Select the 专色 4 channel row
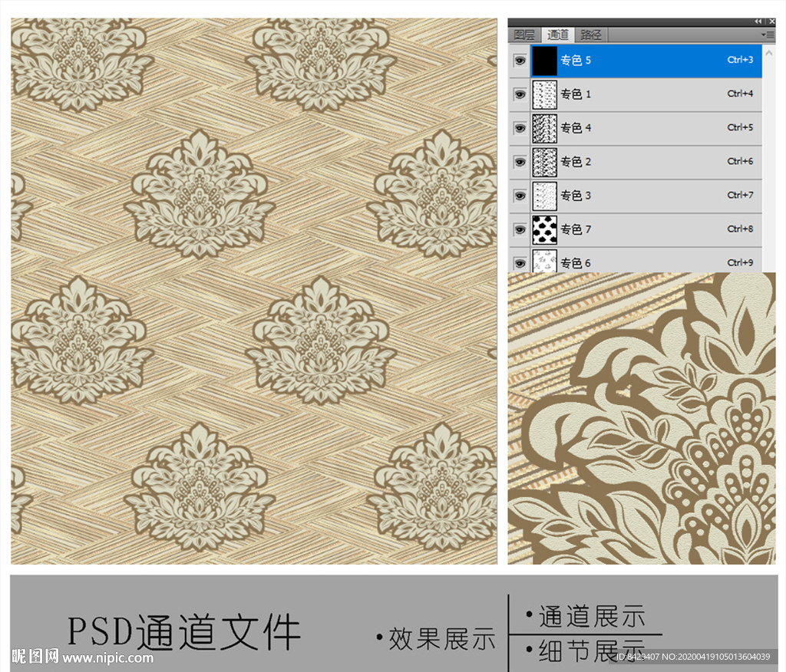Screen dimensions: 786x672 point(636,128)
